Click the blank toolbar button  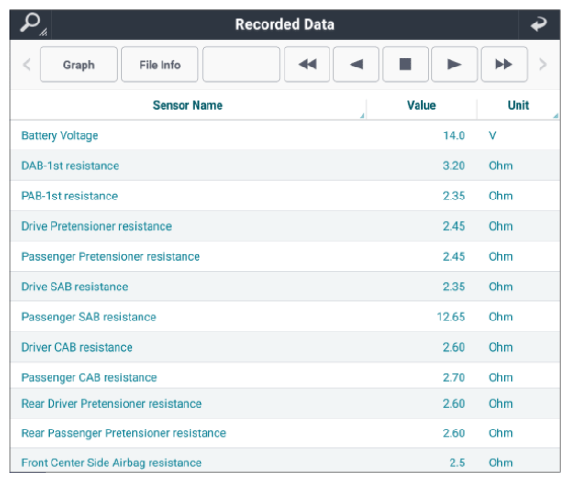tap(241, 64)
